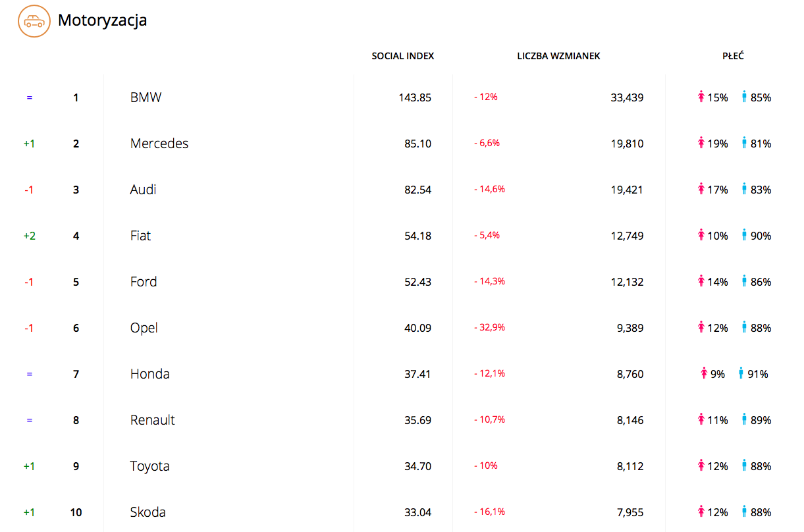Click the pink female icon in Audi row
The width and height of the screenshot is (804, 532).
[x=701, y=190]
